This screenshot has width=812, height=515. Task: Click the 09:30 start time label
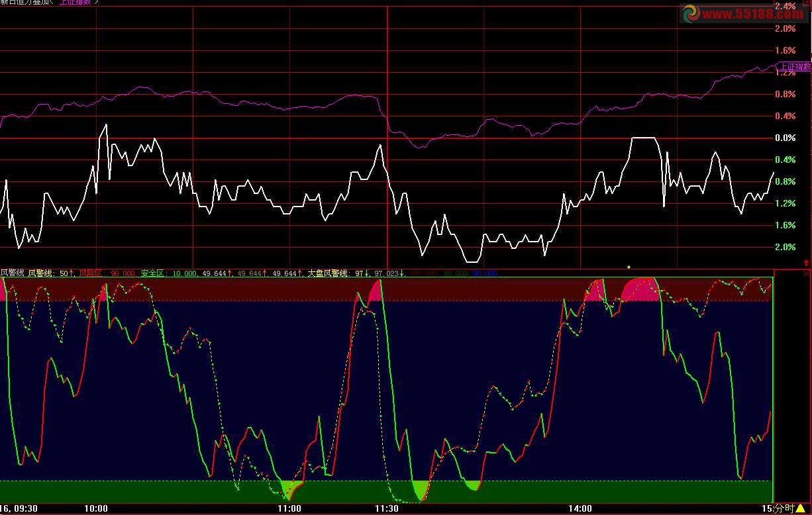(x=25, y=508)
